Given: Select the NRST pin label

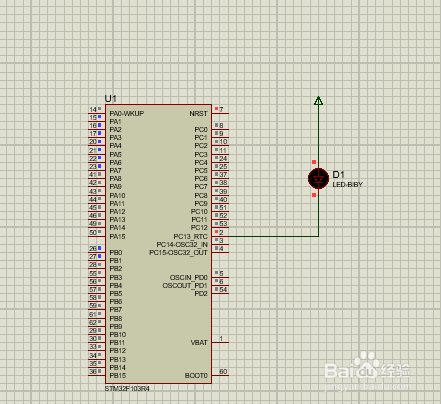Looking at the screenshot, I should pos(198,113).
